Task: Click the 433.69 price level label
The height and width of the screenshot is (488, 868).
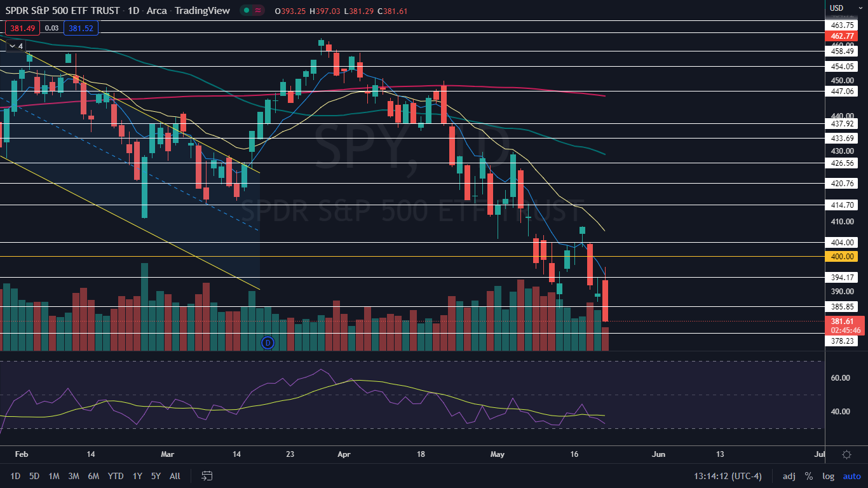Action: (842, 138)
